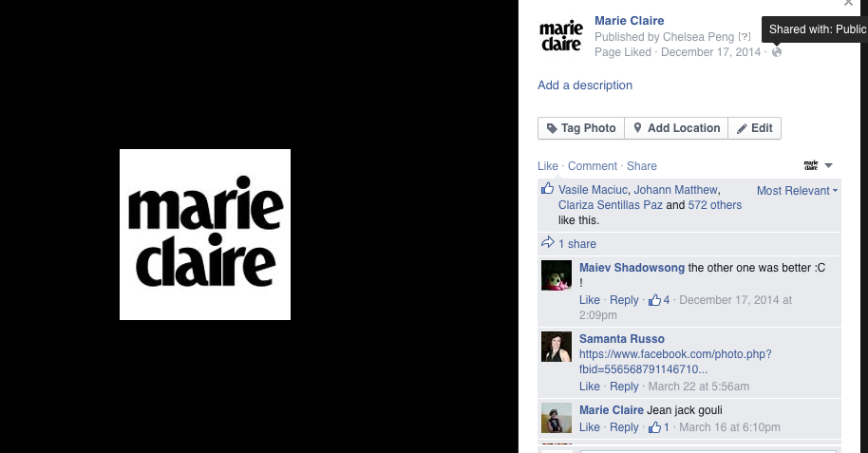Click the Tag Photo button
The height and width of the screenshot is (453, 868).
[x=581, y=128]
